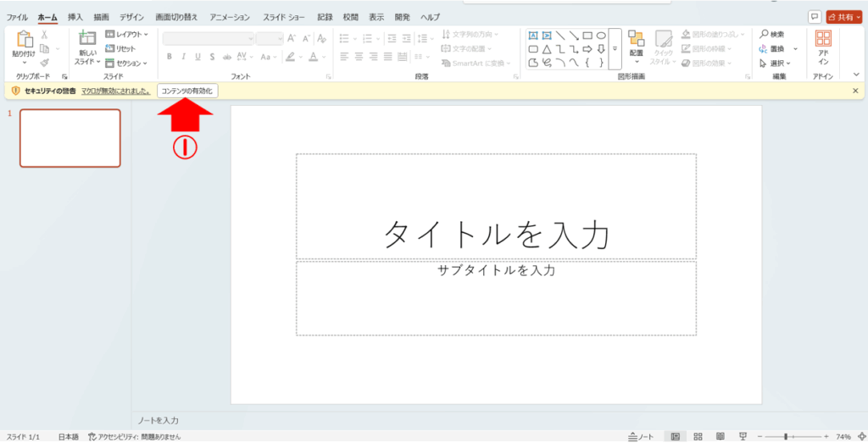
Task: Expand the shapes gallery more arrow
Action: pos(615,49)
